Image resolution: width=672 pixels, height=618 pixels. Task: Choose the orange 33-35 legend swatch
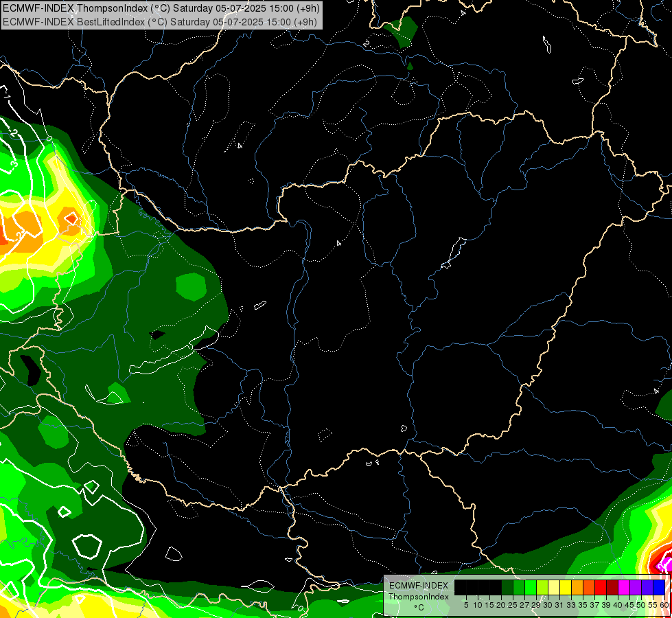click(x=577, y=587)
